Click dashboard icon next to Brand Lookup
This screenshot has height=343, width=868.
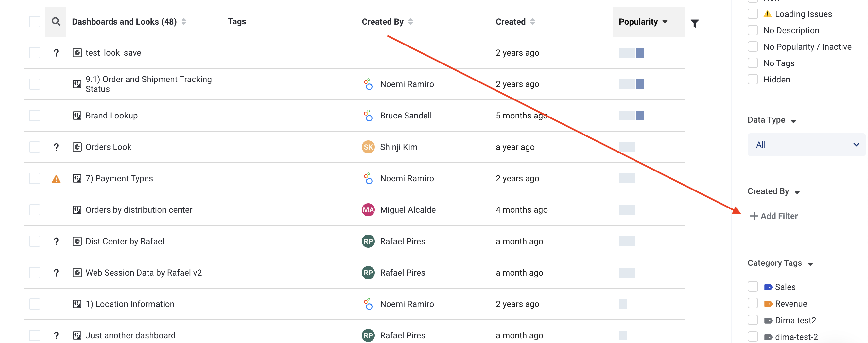(77, 116)
